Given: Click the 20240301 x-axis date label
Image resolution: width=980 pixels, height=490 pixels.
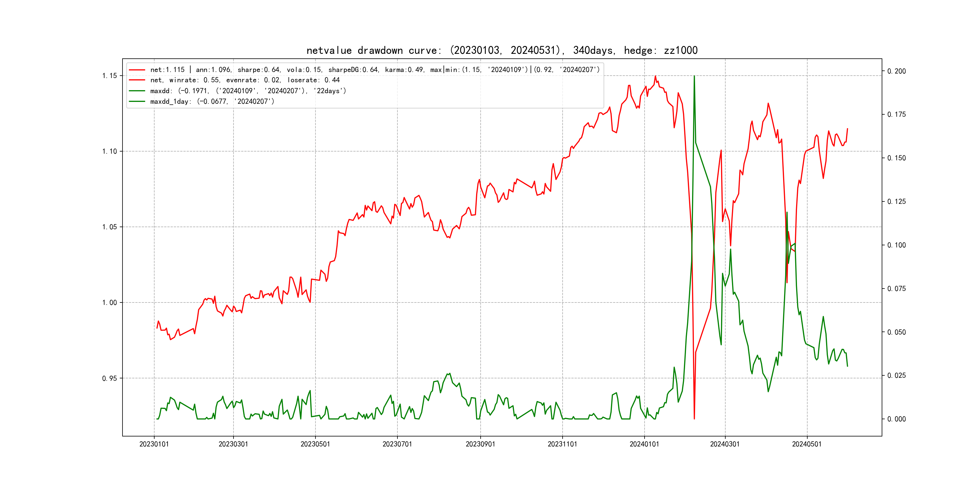Looking at the screenshot, I should [x=725, y=444].
